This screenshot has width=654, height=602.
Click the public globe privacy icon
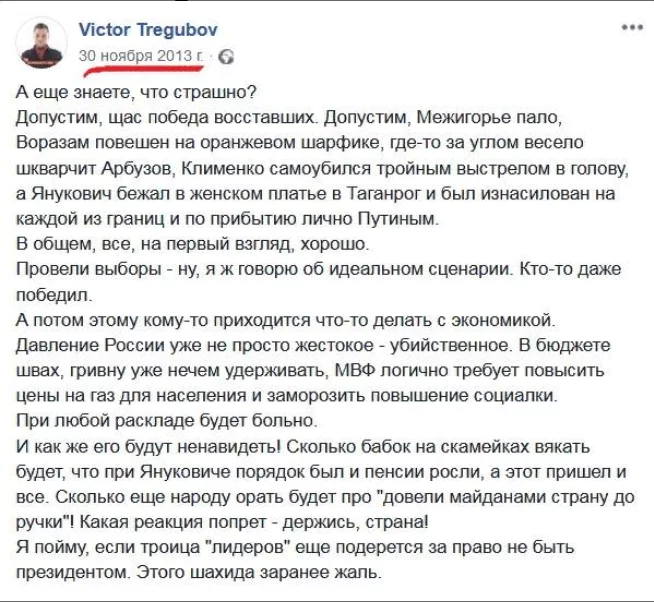(226, 56)
